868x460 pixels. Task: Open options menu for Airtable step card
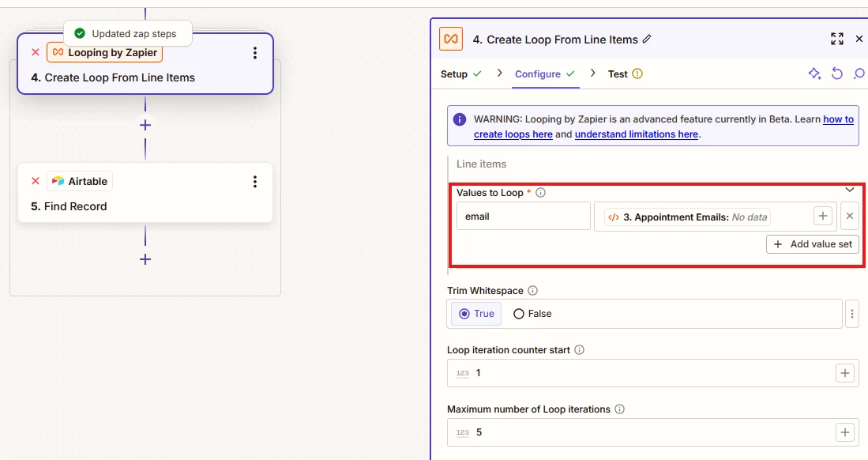(x=254, y=181)
